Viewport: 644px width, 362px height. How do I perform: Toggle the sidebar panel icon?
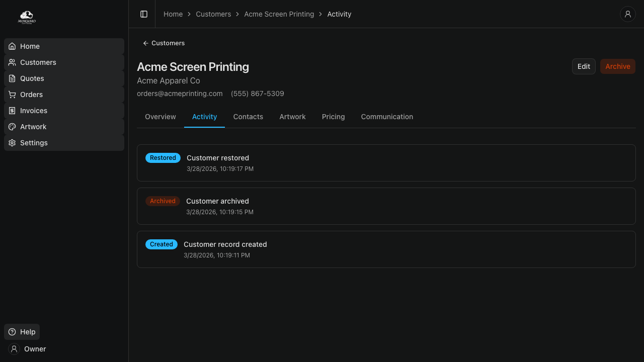tap(144, 14)
